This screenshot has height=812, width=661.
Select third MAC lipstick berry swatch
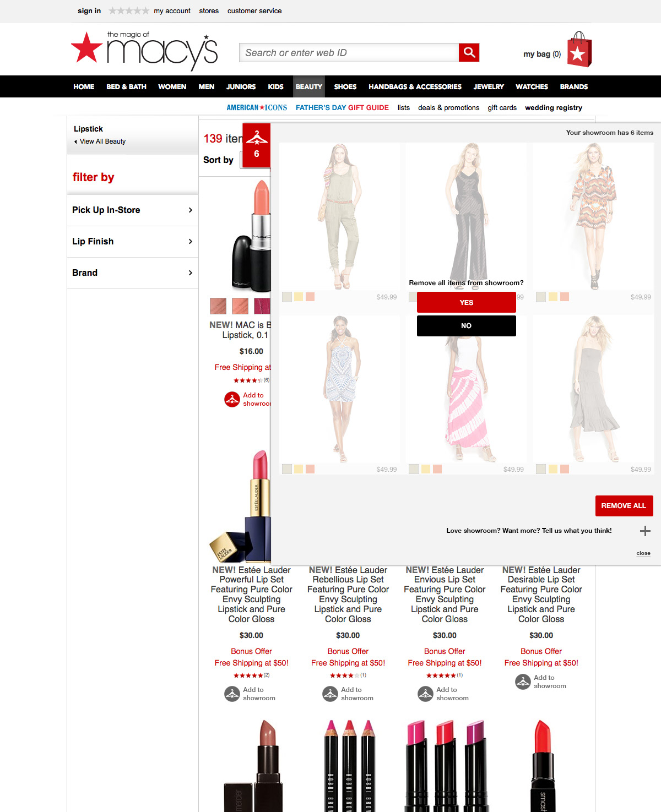click(x=262, y=306)
